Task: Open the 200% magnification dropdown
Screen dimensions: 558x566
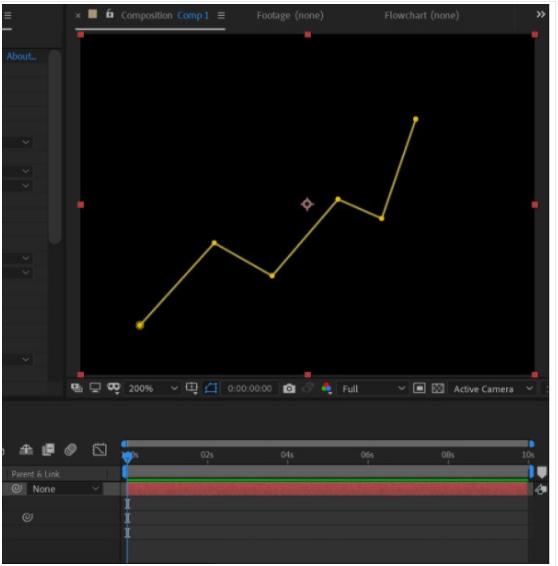Action: (153, 388)
